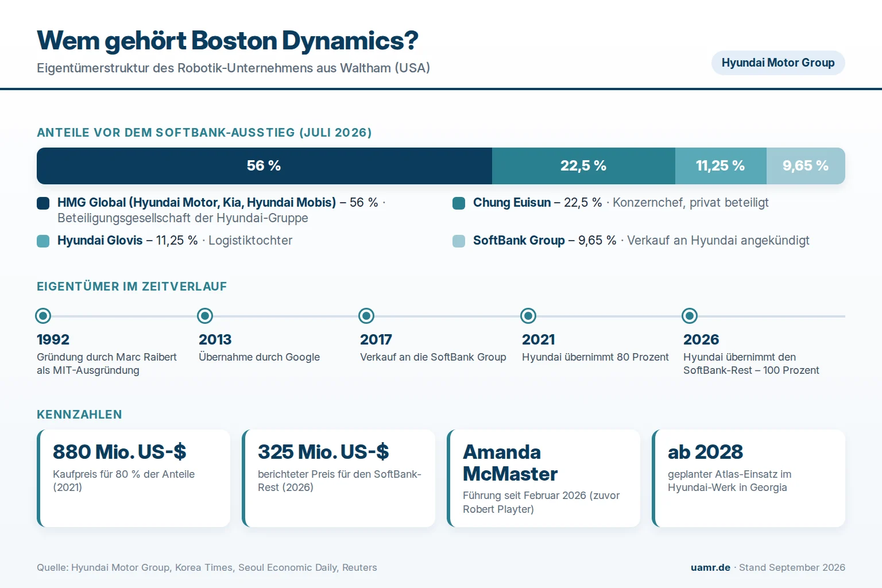The image size is (882, 588).
Task: Click 'Konzernchef, privat beteiligt' text
Action: 691,203
